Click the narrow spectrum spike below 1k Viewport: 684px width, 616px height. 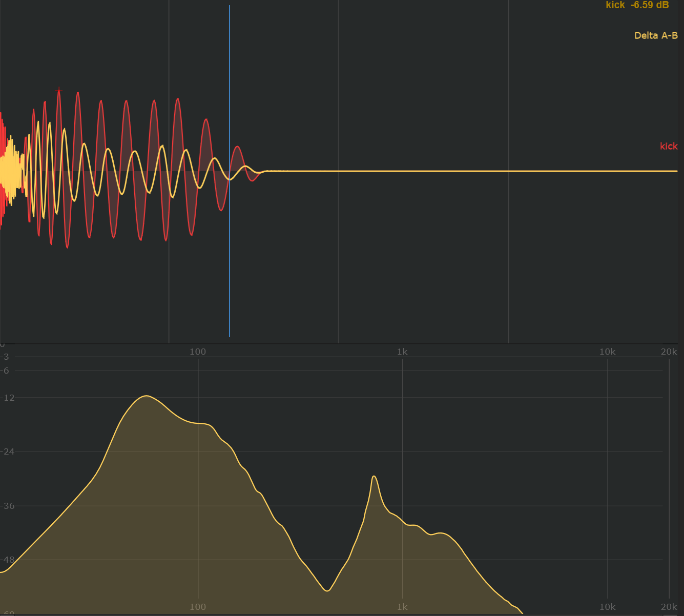375,477
